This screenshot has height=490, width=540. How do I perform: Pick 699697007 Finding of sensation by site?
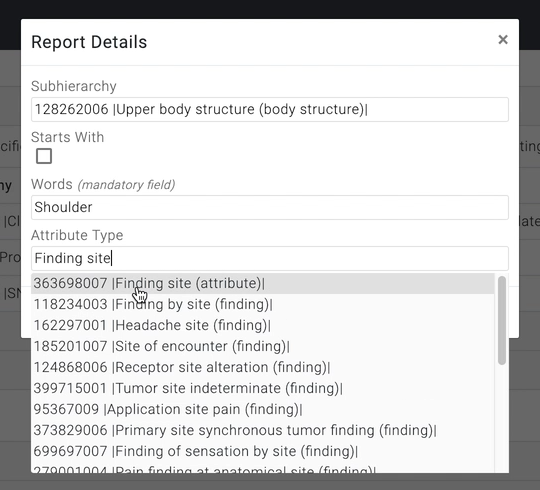pos(263,451)
